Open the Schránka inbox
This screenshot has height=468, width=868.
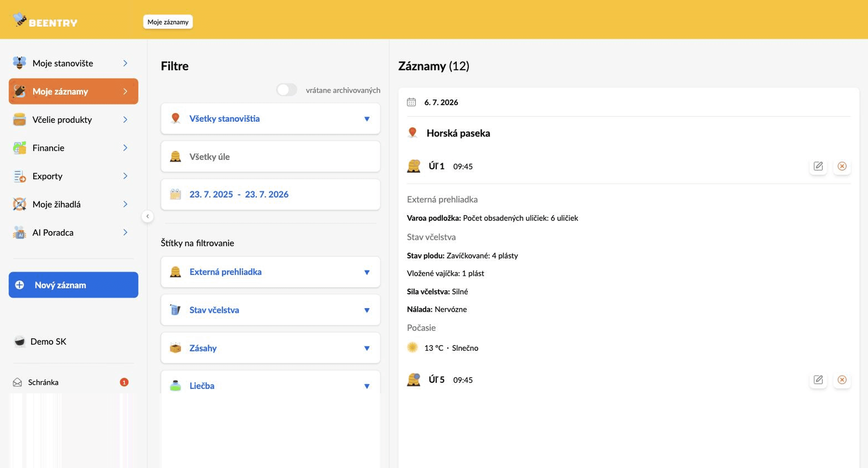[x=71, y=382]
